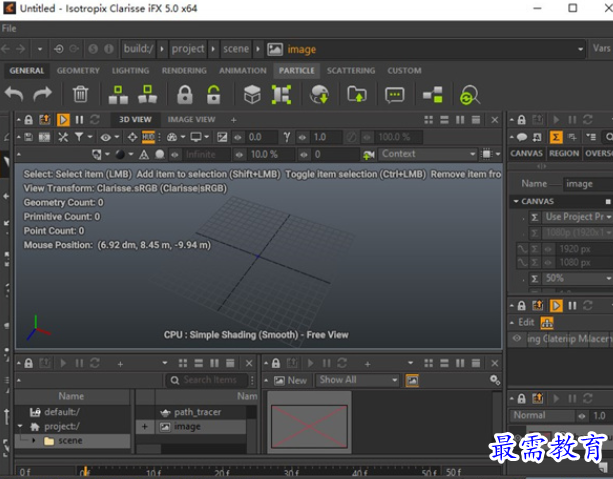Click the globe import icon with green arrow
Screen dimensions: 613x479
[x=319, y=94]
